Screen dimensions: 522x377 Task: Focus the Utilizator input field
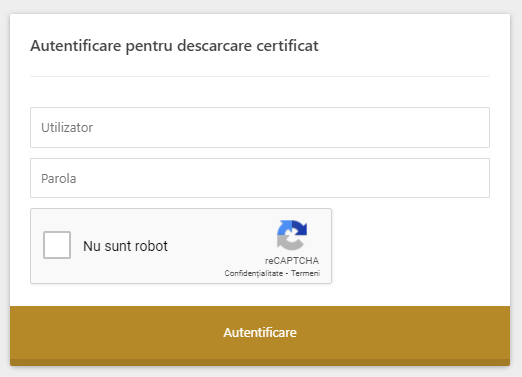(x=260, y=127)
